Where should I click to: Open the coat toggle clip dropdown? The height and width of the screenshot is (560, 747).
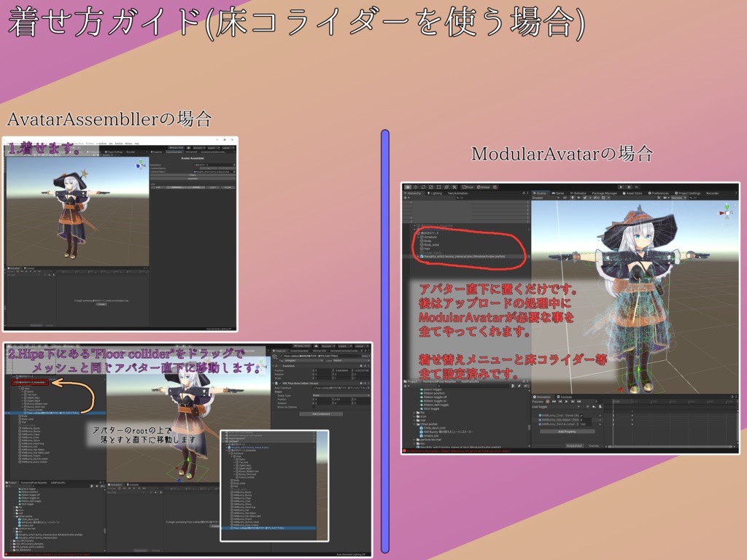click(555, 407)
